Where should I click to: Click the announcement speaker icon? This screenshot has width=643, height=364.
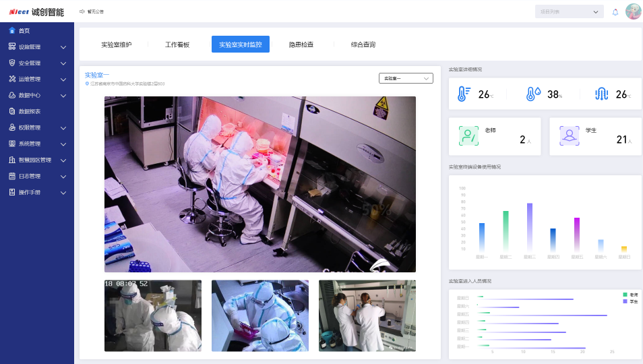82,11
